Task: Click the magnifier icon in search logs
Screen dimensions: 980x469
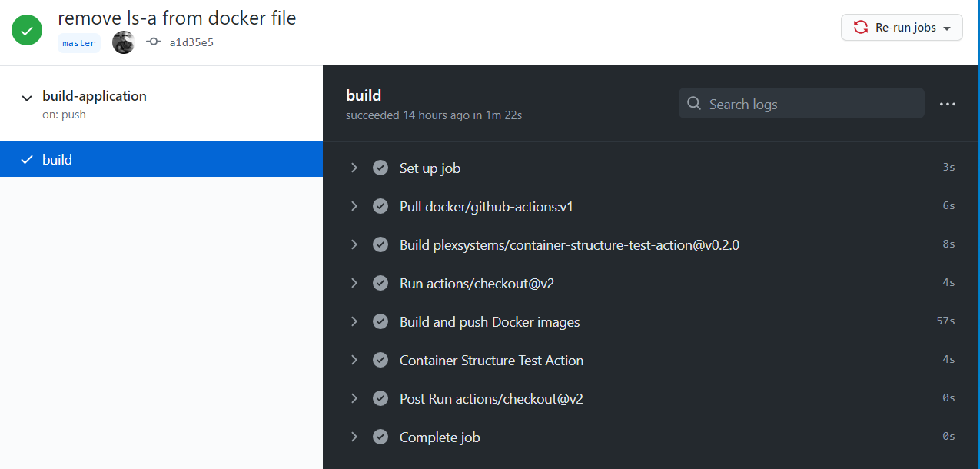Action: (694, 104)
